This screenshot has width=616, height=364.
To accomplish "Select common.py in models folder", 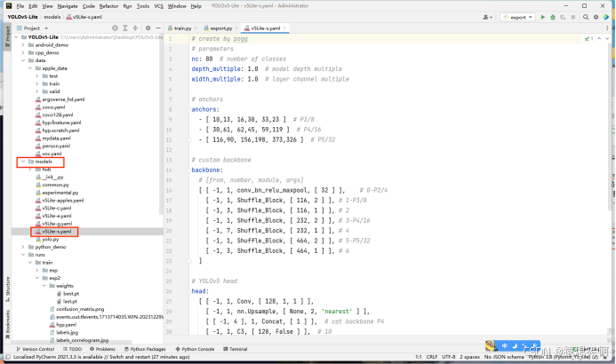I will click(x=55, y=185).
